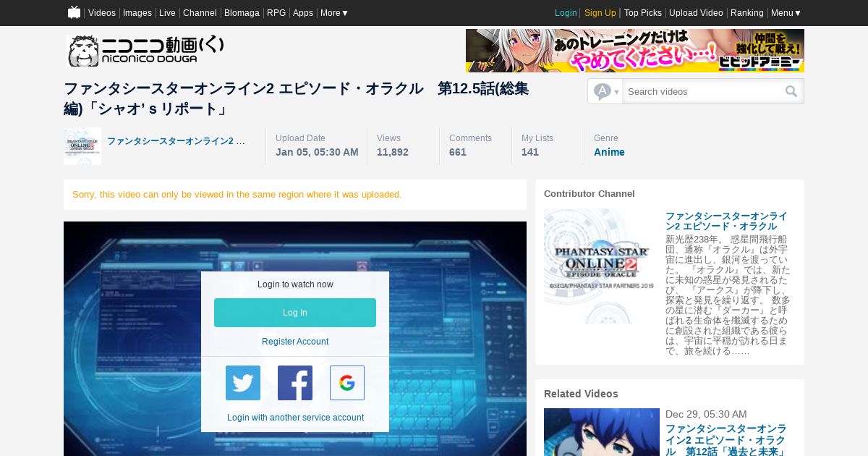
Task: Open RPG in top navigation
Action: [x=276, y=13]
